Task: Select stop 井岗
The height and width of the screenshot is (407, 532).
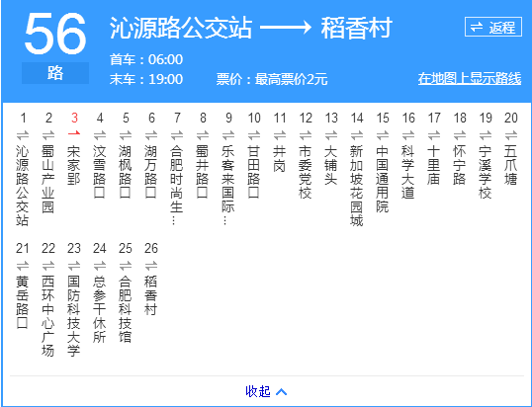Action: [x=280, y=159]
